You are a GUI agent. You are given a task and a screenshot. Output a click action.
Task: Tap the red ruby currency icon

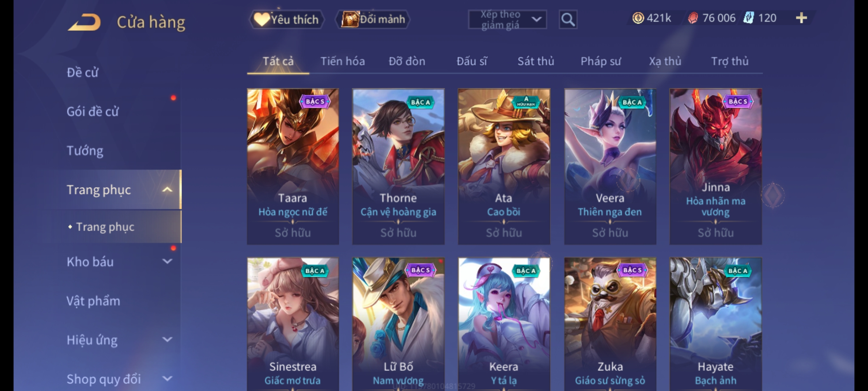693,18
